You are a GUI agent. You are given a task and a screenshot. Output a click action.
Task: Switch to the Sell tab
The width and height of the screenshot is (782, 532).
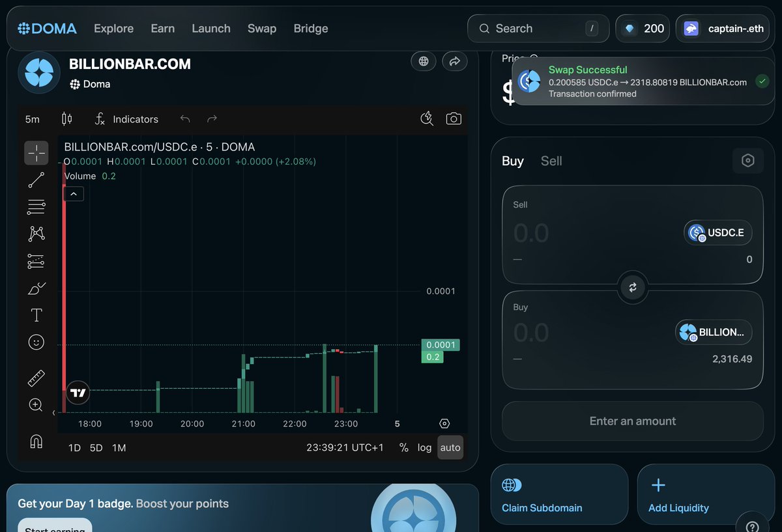(x=551, y=161)
